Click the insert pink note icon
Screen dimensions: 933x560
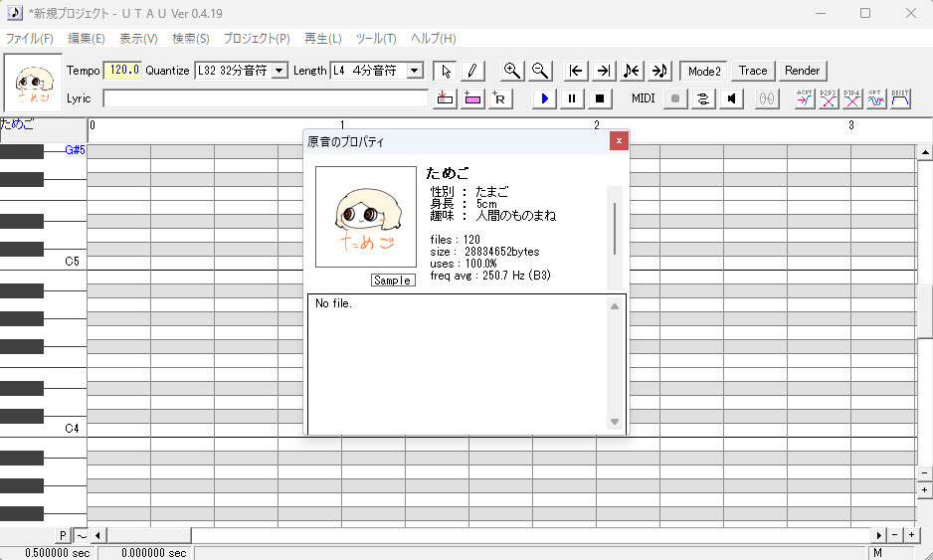472,98
